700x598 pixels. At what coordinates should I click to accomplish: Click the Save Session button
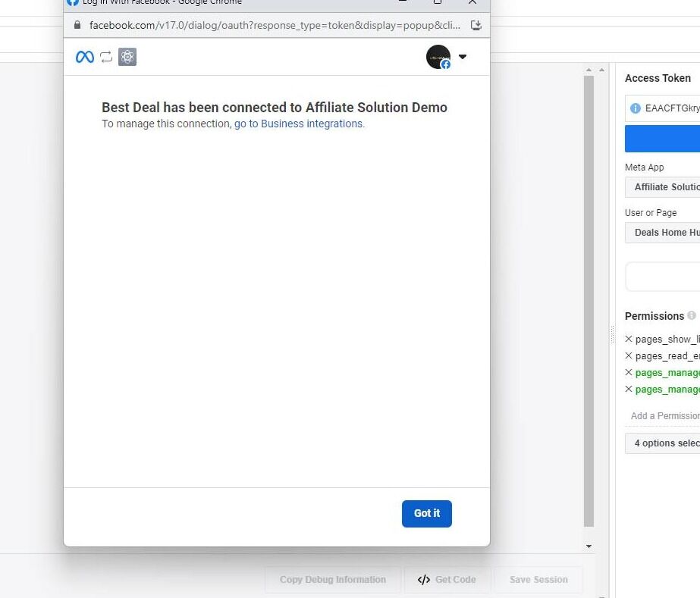[538, 579]
